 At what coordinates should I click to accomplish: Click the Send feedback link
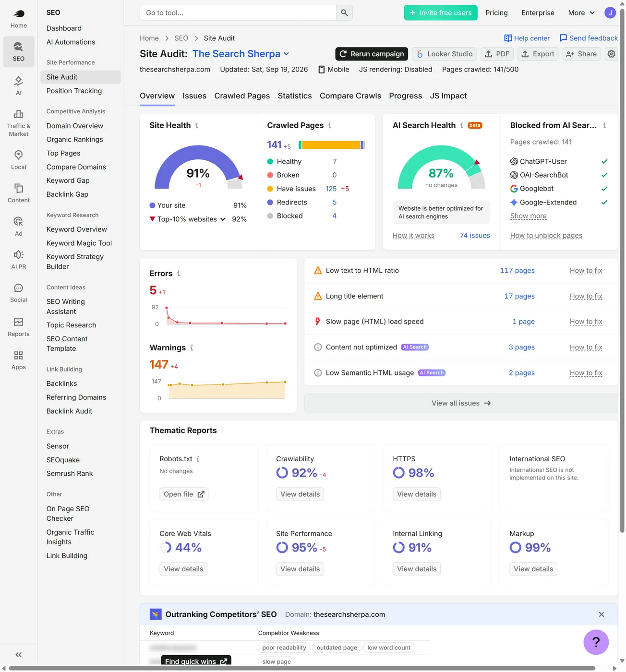click(x=589, y=38)
